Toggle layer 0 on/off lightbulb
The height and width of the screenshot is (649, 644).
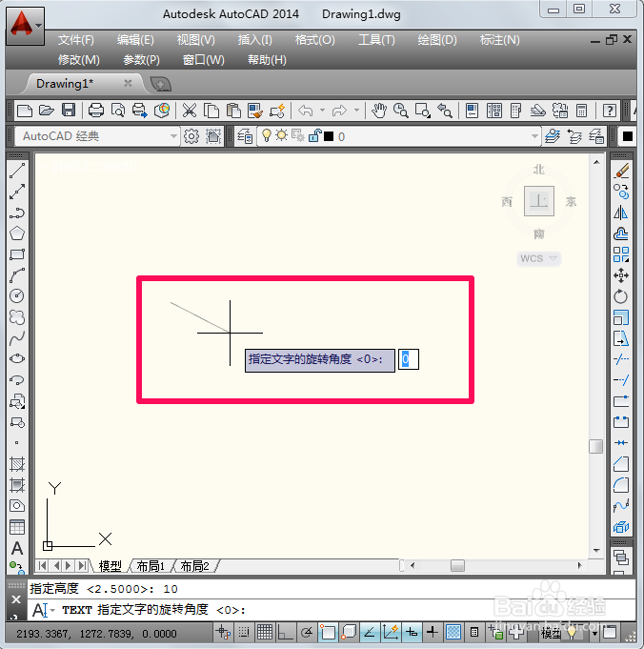click(267, 135)
